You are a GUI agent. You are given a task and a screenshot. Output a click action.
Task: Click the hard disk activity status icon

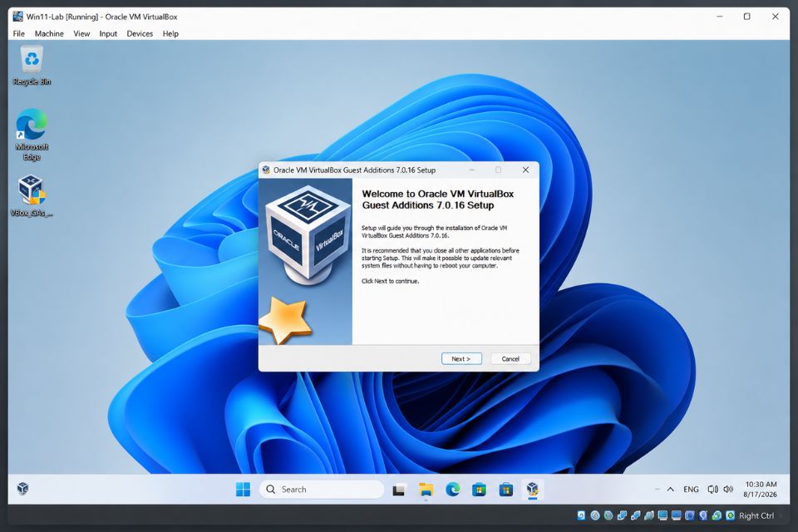[581, 515]
